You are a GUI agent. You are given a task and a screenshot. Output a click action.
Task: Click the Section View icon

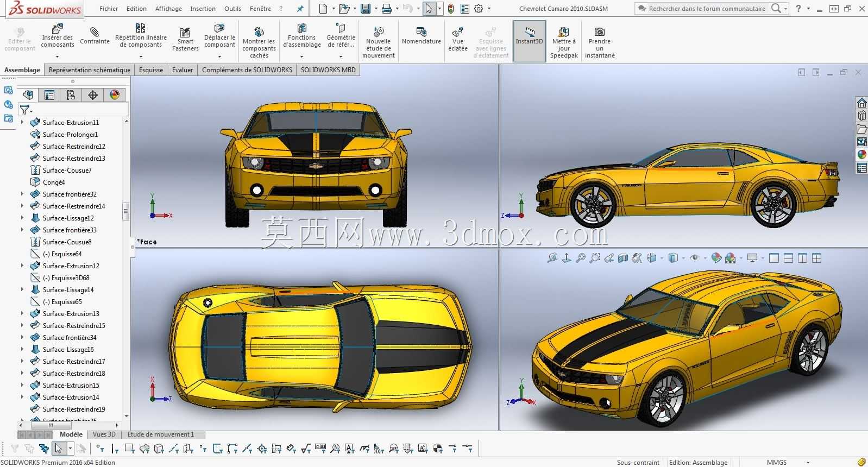point(623,258)
